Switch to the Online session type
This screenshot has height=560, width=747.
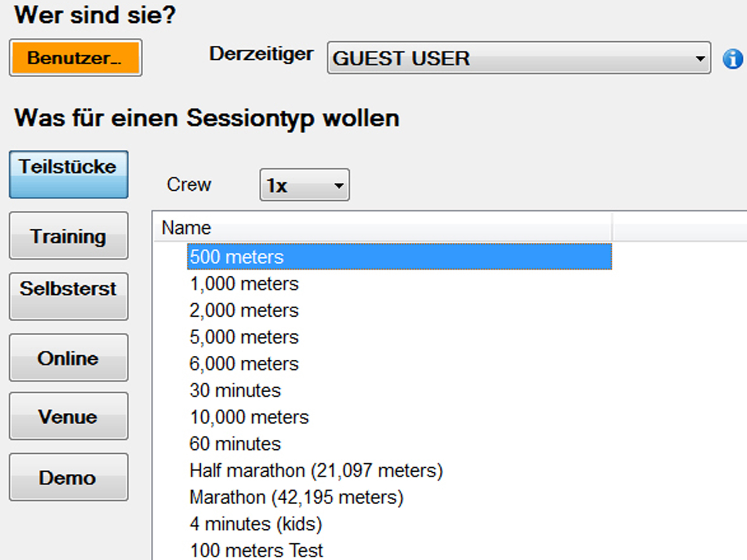click(69, 358)
